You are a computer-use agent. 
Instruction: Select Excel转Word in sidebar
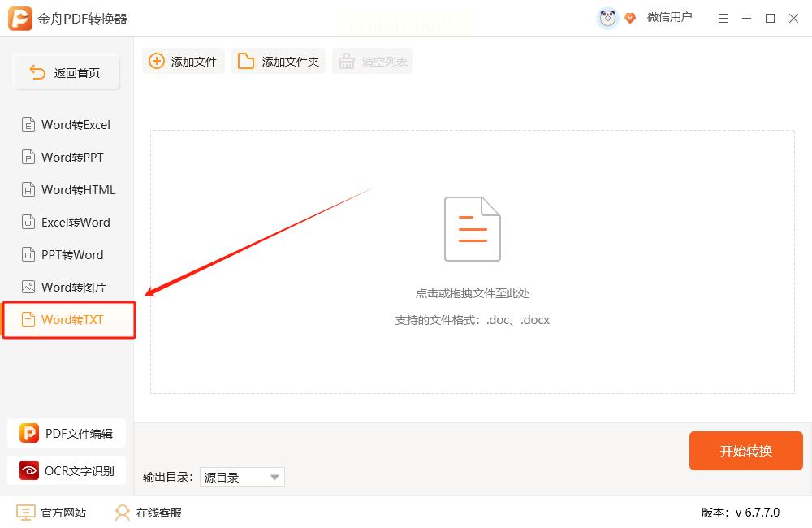(x=67, y=223)
